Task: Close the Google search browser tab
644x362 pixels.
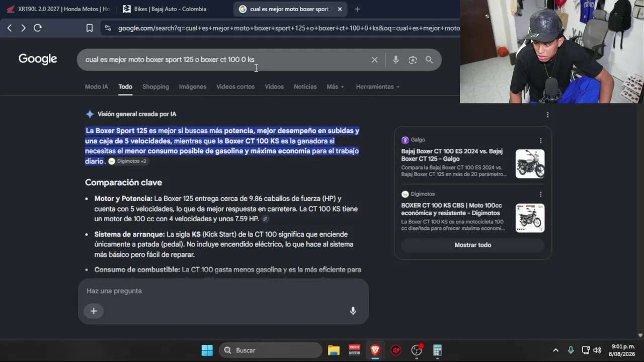Action: coord(340,9)
